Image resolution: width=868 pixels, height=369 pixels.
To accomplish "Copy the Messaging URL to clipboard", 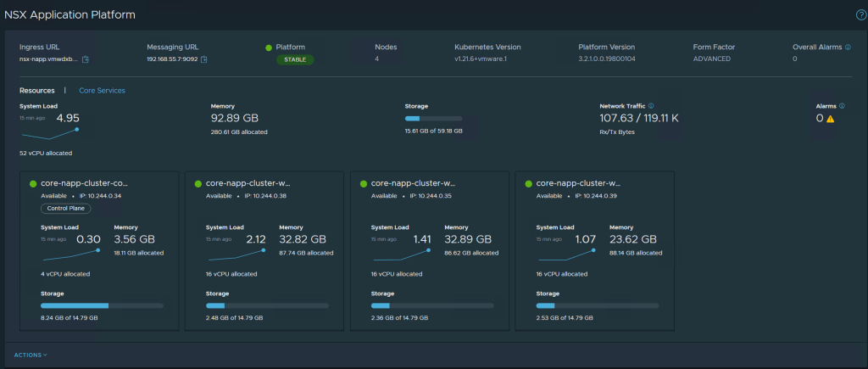I will (204, 59).
